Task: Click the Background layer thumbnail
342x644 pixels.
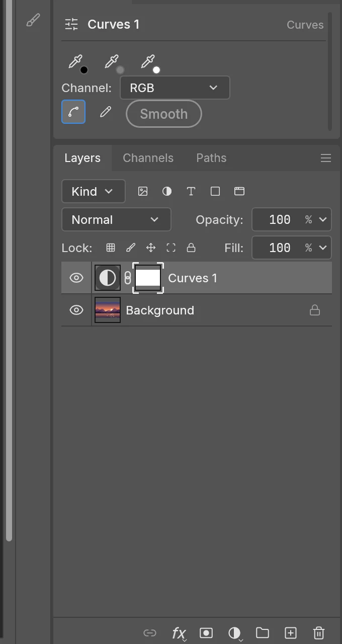Action: [x=108, y=310]
